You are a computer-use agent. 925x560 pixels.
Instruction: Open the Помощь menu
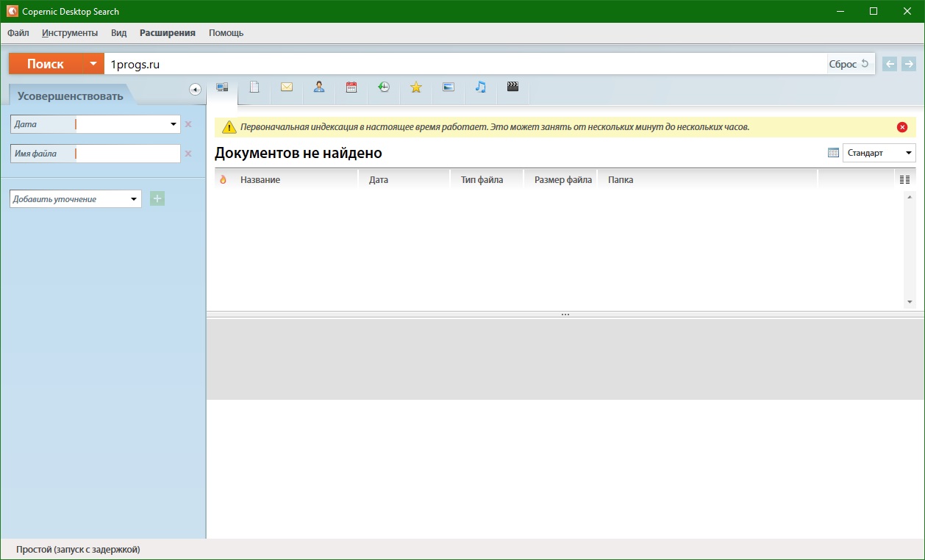point(226,33)
